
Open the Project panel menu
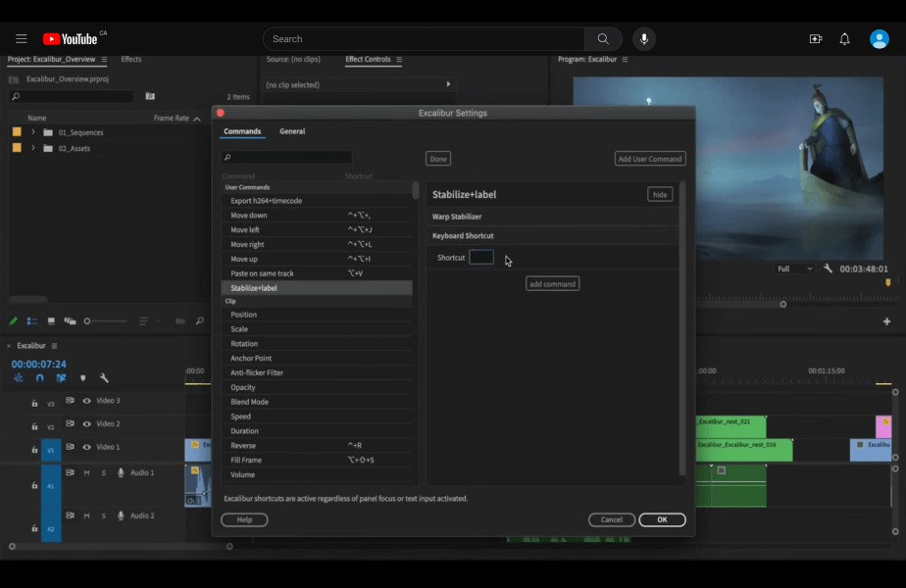[104, 60]
